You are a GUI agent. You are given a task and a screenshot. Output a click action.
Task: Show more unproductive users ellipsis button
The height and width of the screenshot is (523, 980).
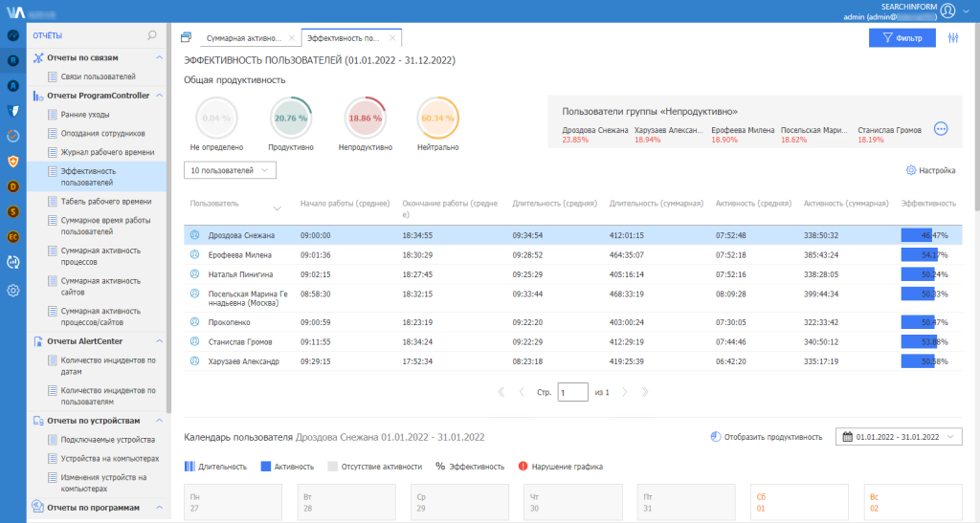[x=941, y=129]
